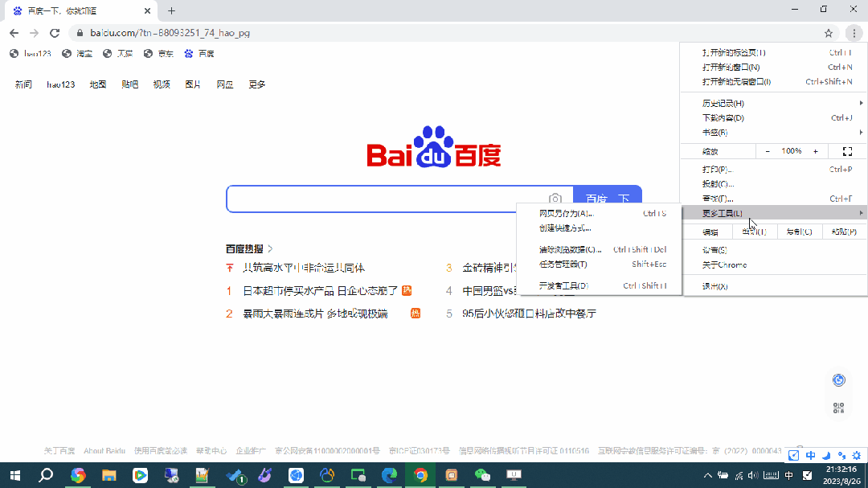The width and height of the screenshot is (868, 488).
Task: Close the Chrome three-dot menu button
Action: [x=854, y=33]
